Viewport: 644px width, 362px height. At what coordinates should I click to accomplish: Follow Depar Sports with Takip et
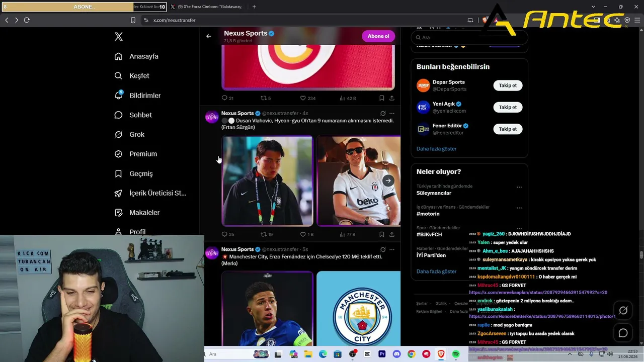[x=508, y=85]
